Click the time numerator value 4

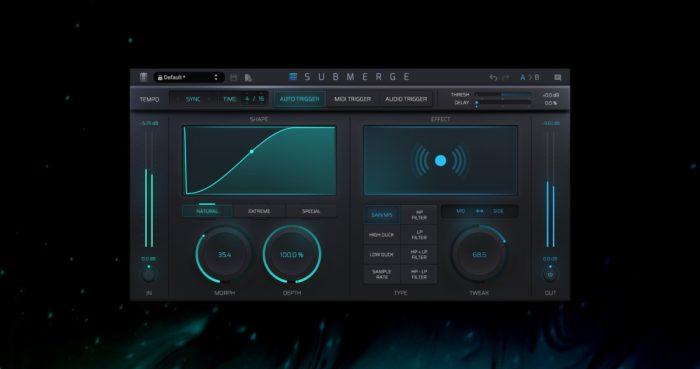[x=247, y=99]
